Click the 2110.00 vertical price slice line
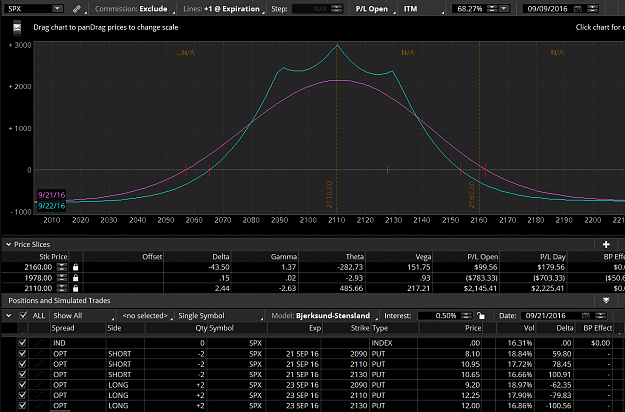625x412 pixels. click(336, 128)
